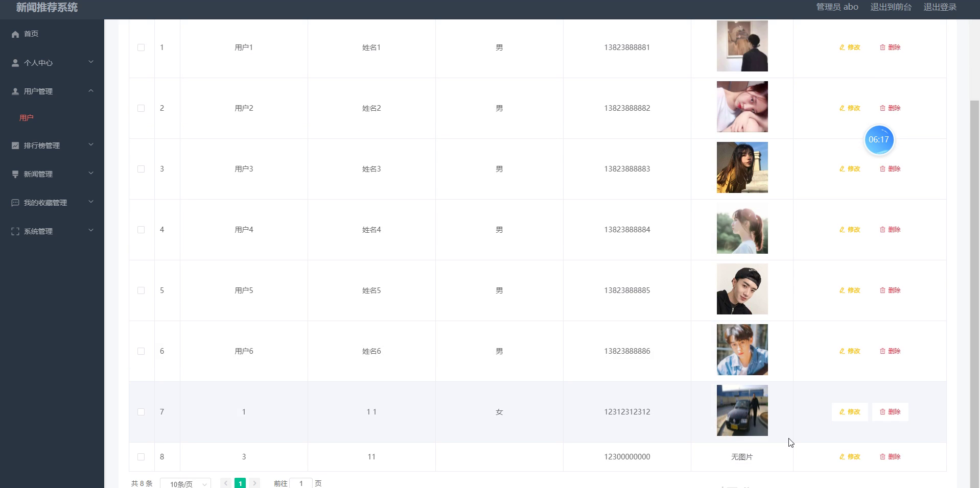Expand the 系统管理 chevron
The width and height of the screenshot is (980, 488).
pos(91,231)
